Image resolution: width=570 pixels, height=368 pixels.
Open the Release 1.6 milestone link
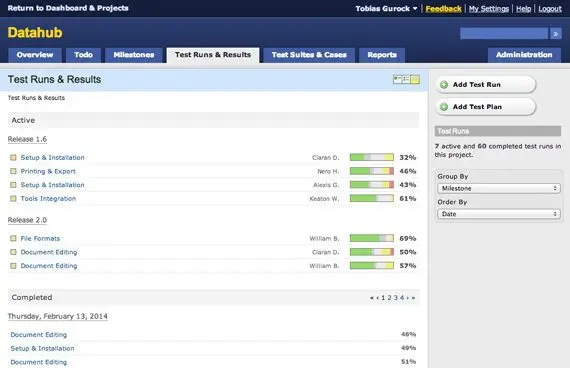click(x=27, y=139)
